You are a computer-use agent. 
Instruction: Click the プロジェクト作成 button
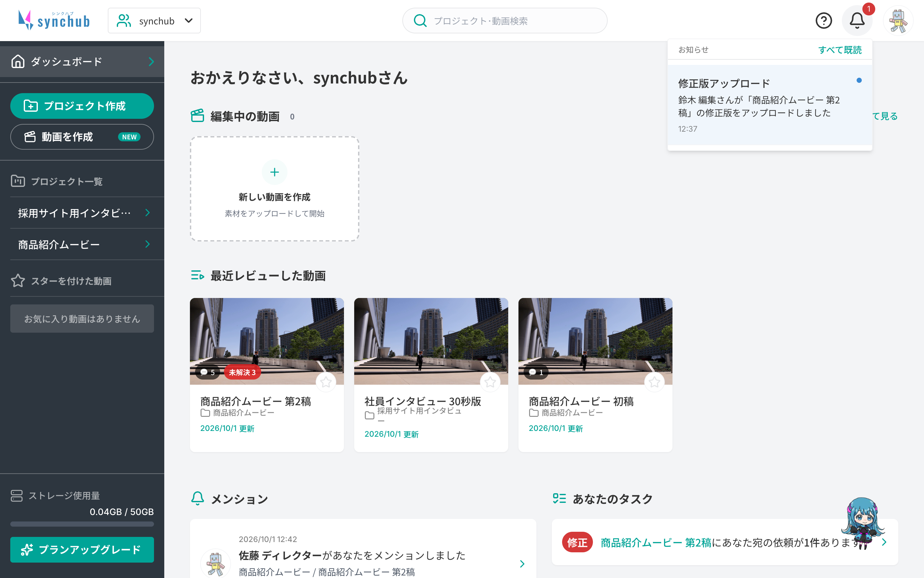point(82,106)
